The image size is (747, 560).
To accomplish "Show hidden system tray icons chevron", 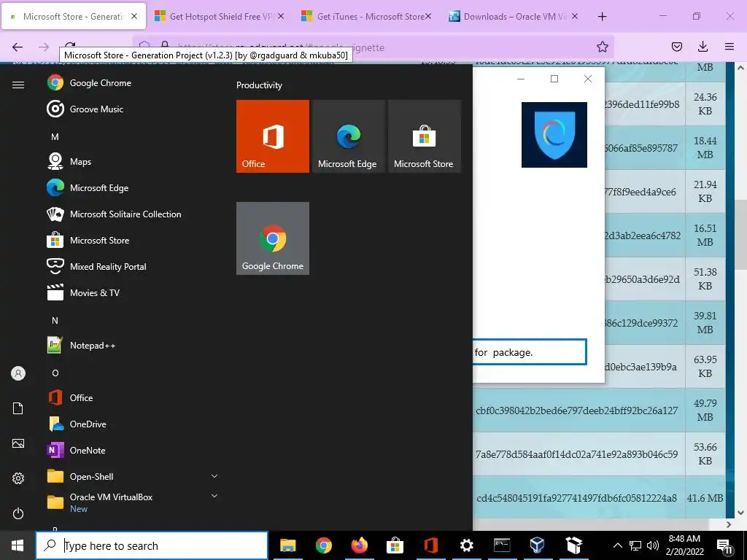I will 617,545.
